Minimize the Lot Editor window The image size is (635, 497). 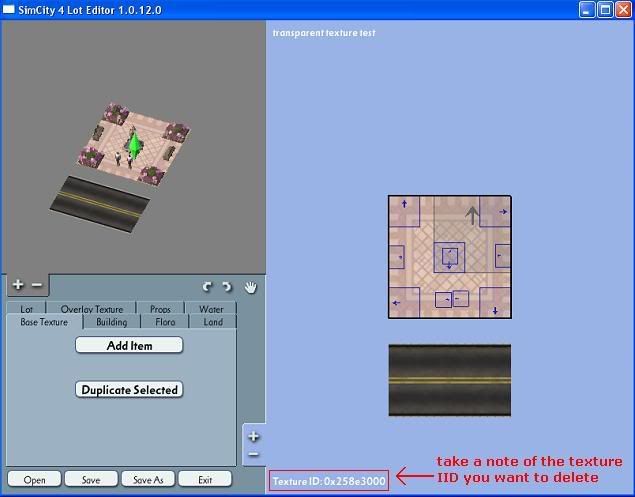pos(587,10)
